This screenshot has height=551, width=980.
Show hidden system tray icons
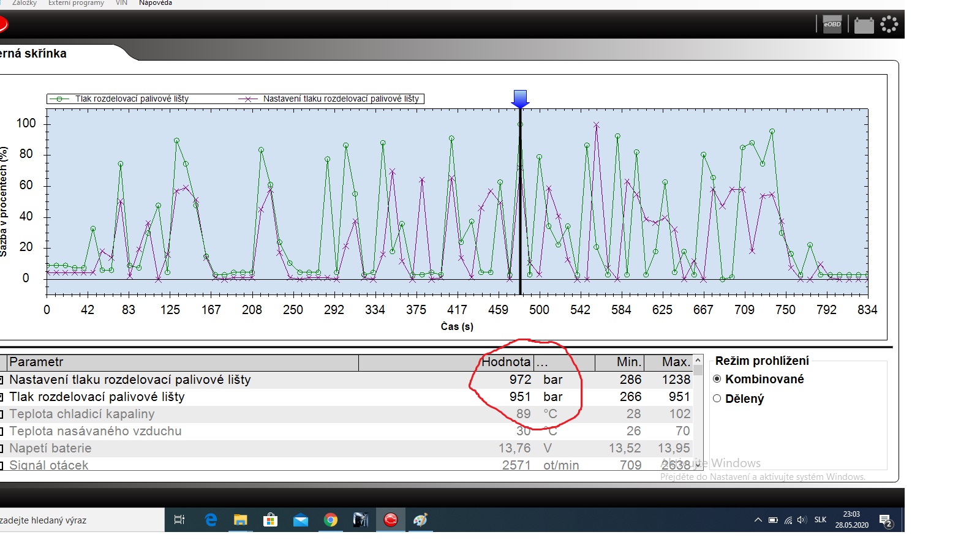coord(758,520)
